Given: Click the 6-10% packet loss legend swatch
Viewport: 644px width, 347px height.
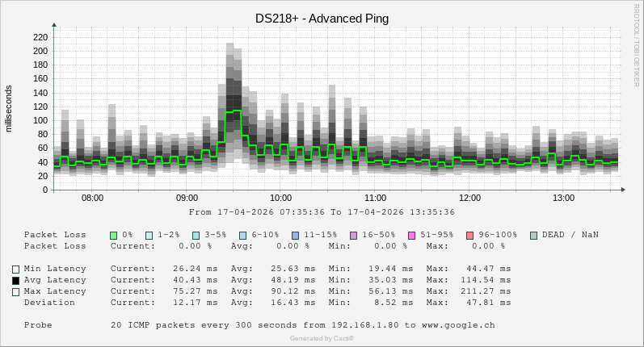Looking at the screenshot, I should pos(242,235).
